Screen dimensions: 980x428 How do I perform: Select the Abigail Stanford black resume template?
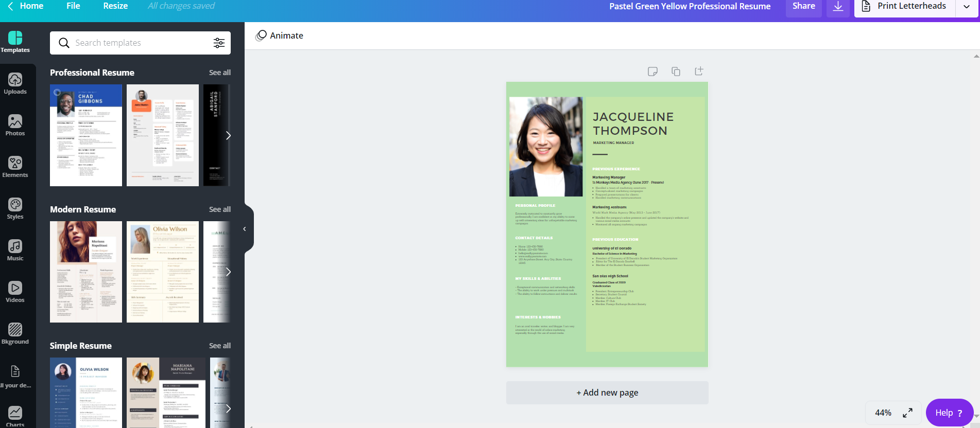pos(216,135)
